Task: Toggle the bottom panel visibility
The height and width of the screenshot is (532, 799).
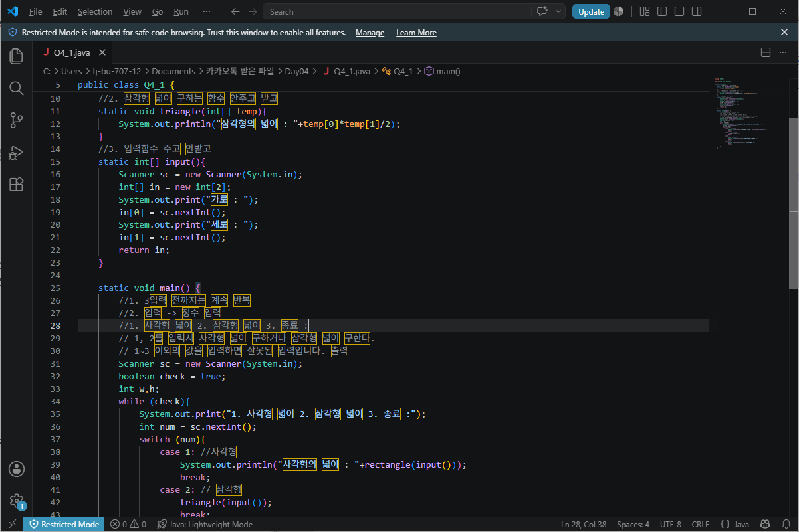Action: pos(679,11)
